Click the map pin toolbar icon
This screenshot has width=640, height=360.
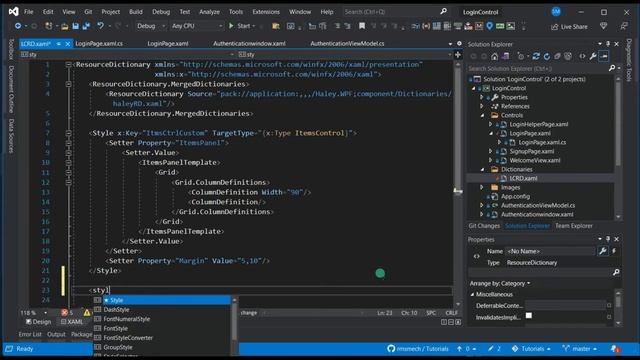(x=489, y=26)
